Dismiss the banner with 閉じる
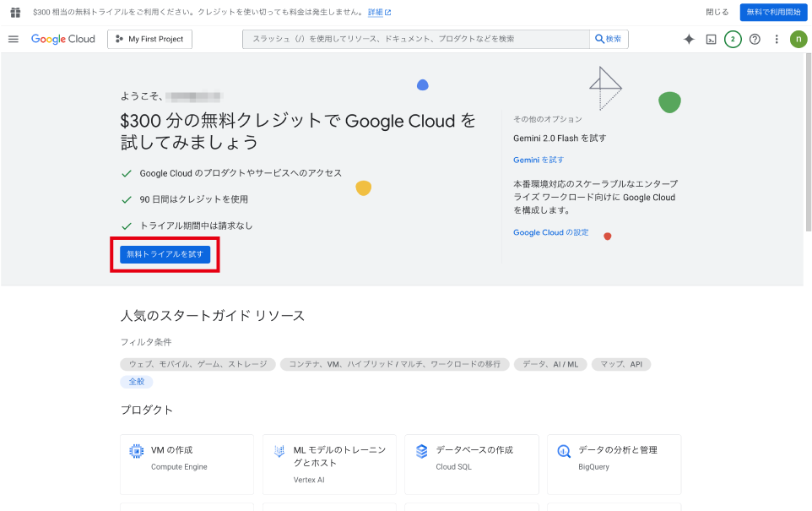Viewport: 812px width, 511px height. click(x=717, y=13)
